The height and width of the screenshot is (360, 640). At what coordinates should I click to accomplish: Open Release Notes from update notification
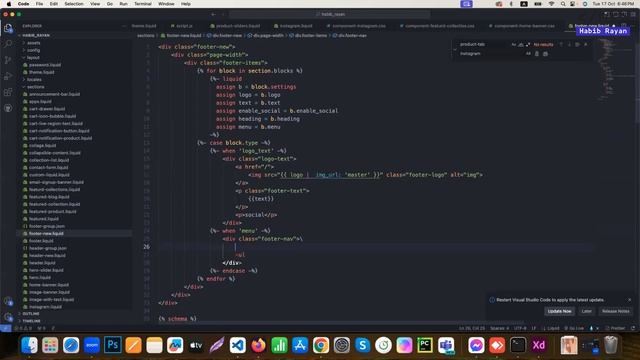point(616,311)
